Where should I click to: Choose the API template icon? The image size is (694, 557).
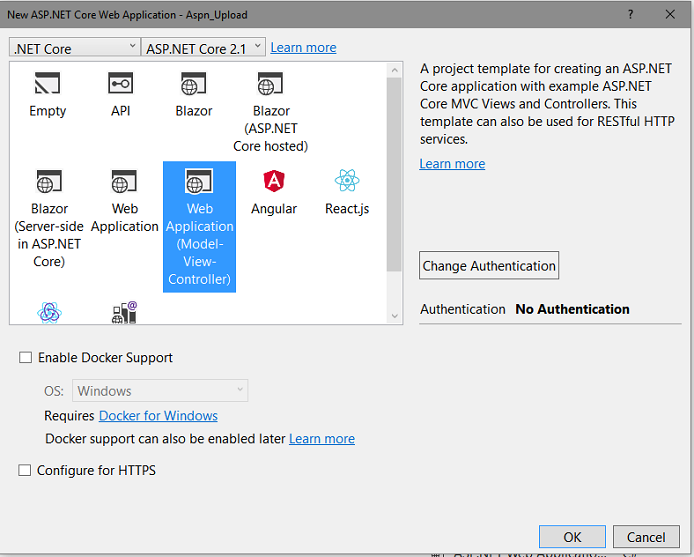120,83
